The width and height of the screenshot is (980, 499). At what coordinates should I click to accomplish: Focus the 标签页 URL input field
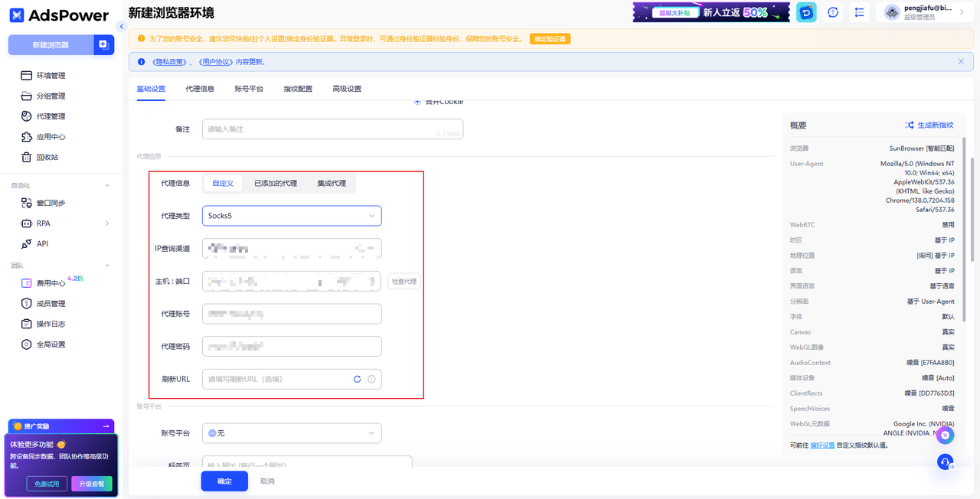[x=307, y=463]
